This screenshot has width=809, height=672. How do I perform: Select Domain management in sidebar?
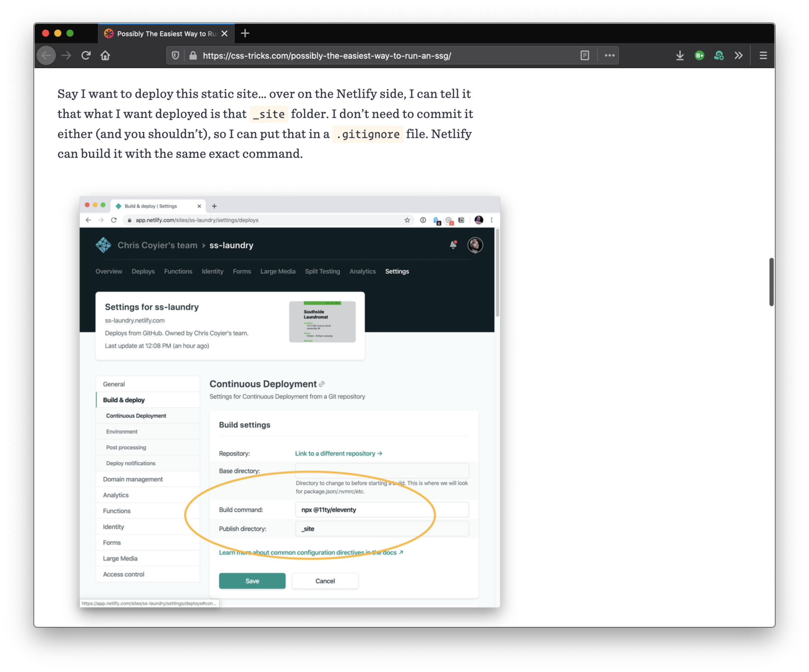[148, 479]
